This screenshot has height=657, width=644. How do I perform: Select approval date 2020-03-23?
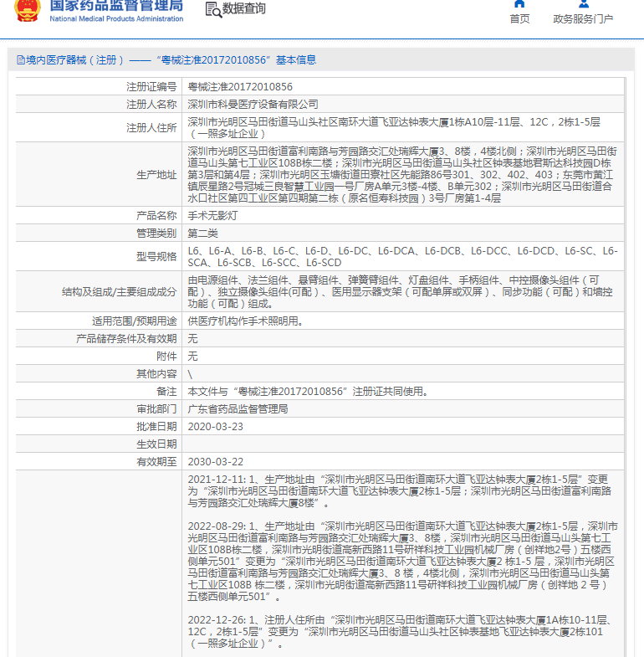[215, 427]
